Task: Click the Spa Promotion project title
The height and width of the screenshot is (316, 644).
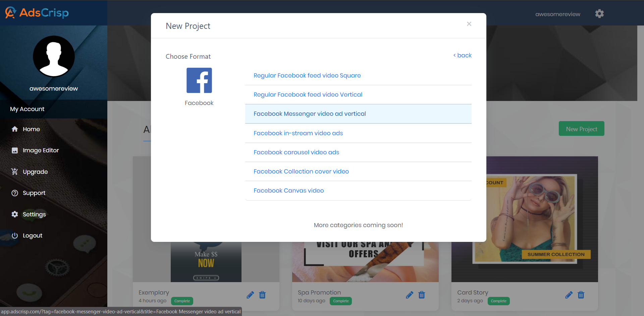Action: [x=319, y=293]
